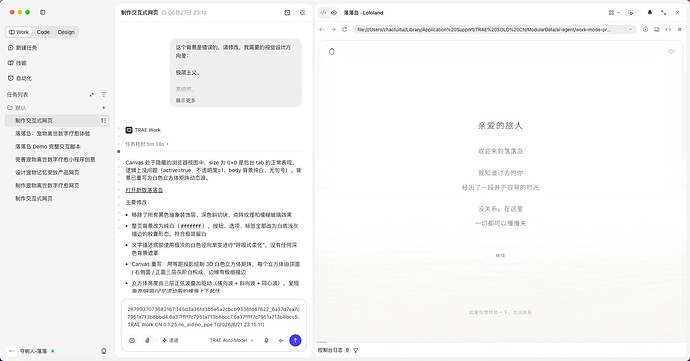Toggle sound with speaker icon on page

[671, 52]
